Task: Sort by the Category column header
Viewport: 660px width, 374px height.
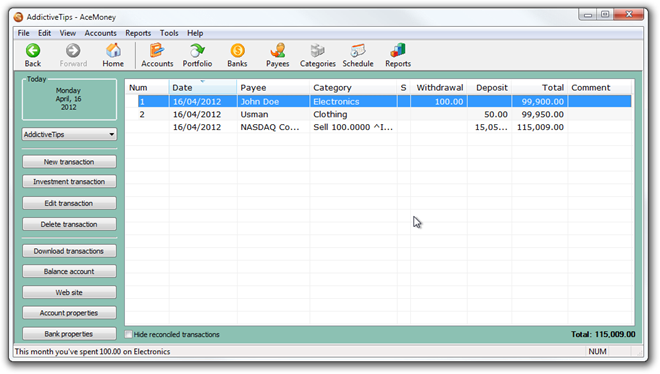Action: point(353,88)
